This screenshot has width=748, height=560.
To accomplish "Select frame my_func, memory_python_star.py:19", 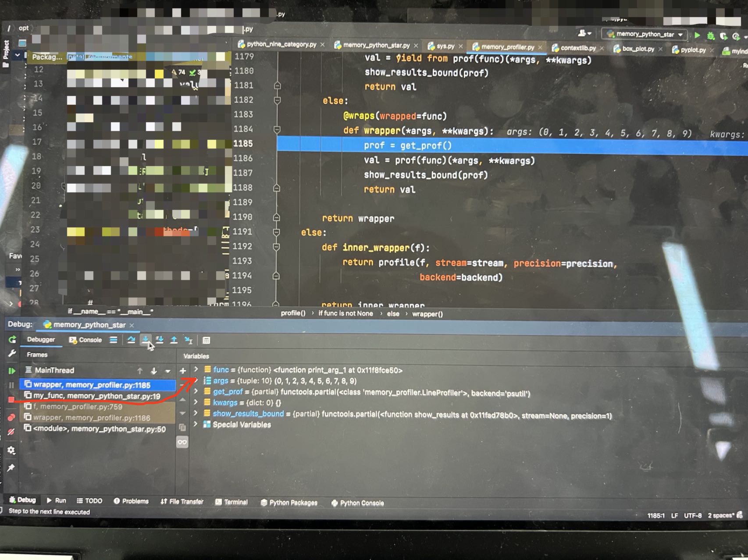I will tap(97, 396).
